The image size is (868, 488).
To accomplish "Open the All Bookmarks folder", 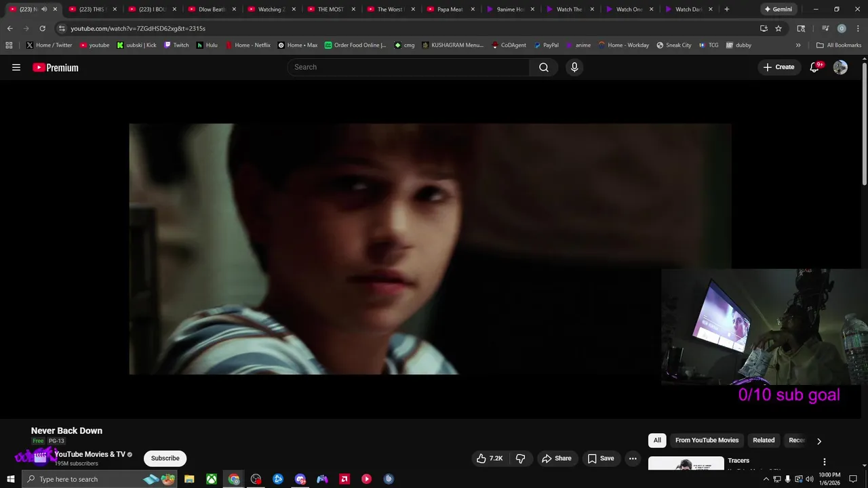I will tap(839, 45).
